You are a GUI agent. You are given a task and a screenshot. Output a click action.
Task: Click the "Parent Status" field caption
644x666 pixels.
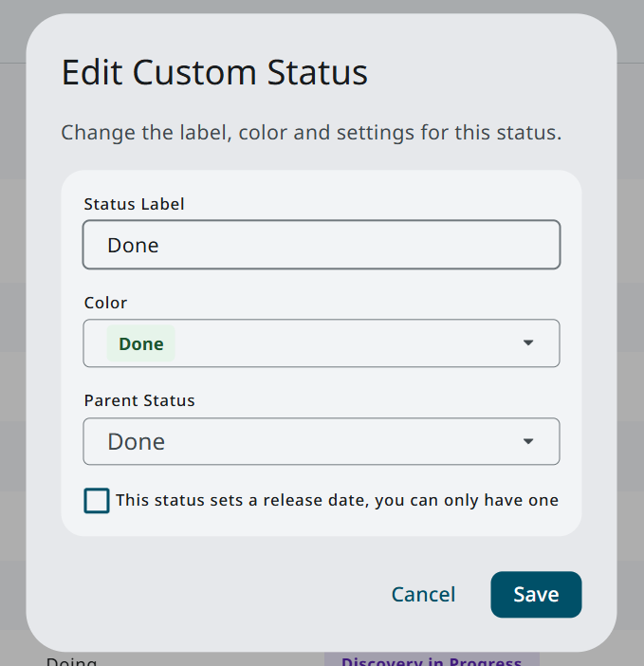pyautogui.click(x=139, y=400)
